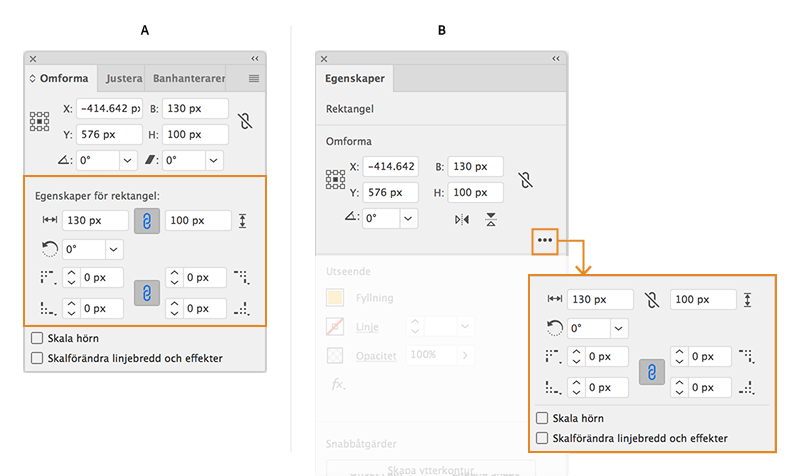Viewport: 800px width, 476px height.
Task: Check Skala hörn in the flyout panel
Action: pyautogui.click(x=543, y=419)
